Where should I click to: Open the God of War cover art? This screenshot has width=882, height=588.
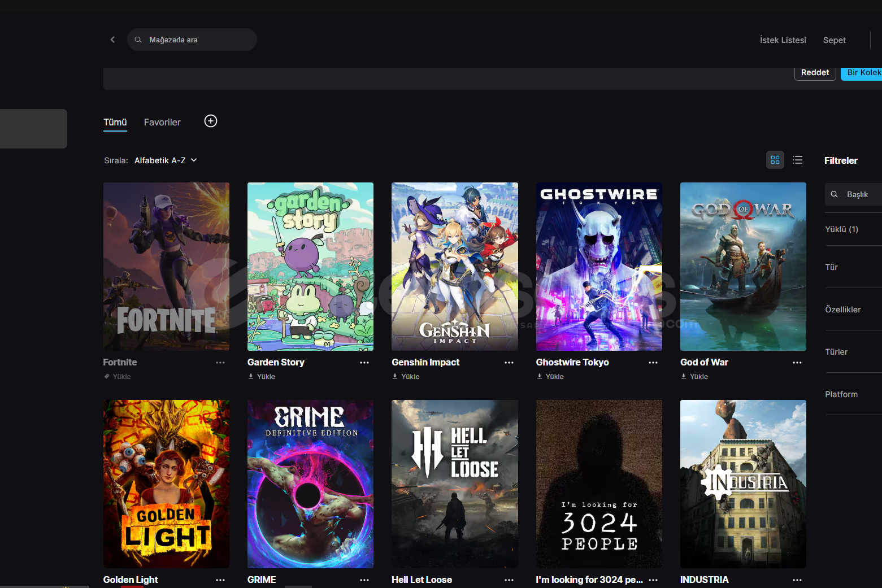click(743, 267)
